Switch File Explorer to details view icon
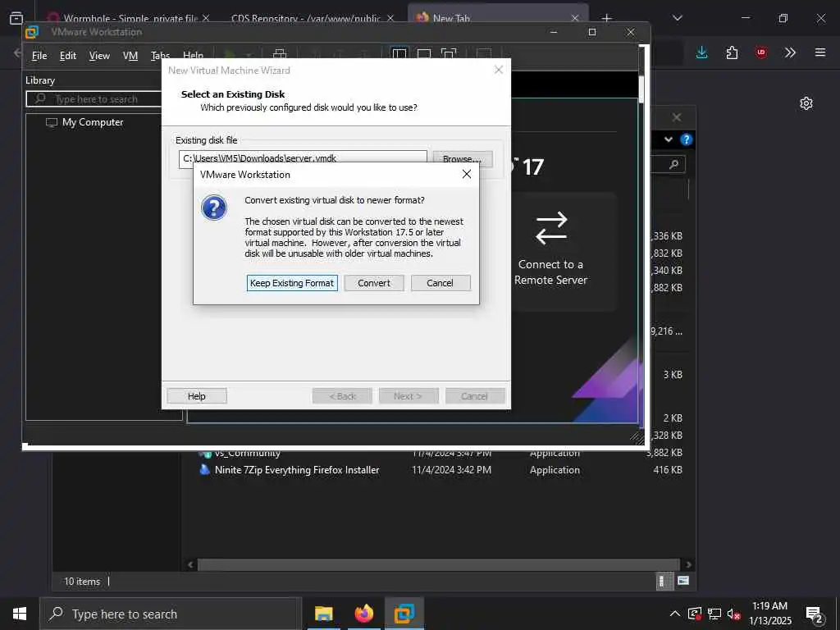 pos(664,582)
